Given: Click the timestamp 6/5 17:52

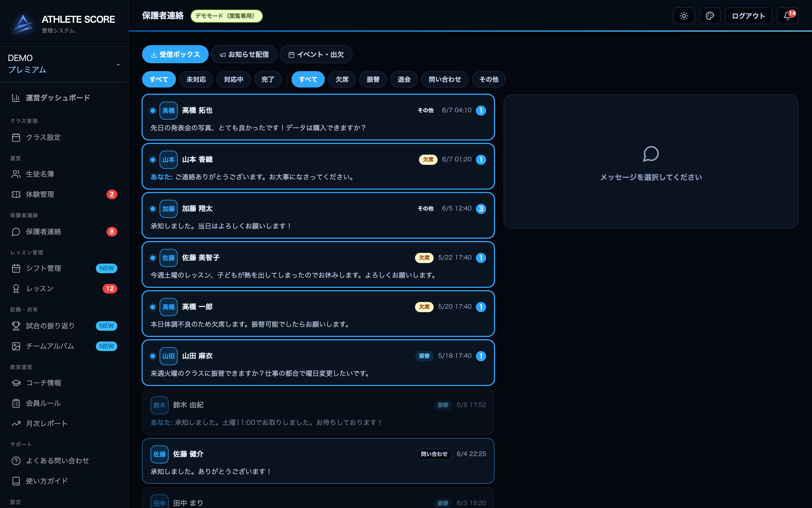Looking at the screenshot, I should tap(471, 405).
